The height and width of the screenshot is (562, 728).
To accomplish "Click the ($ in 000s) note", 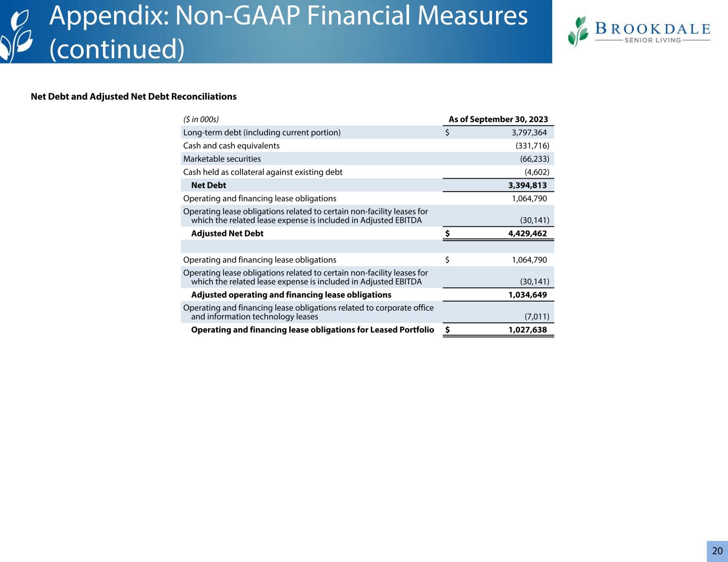I will [201, 120].
